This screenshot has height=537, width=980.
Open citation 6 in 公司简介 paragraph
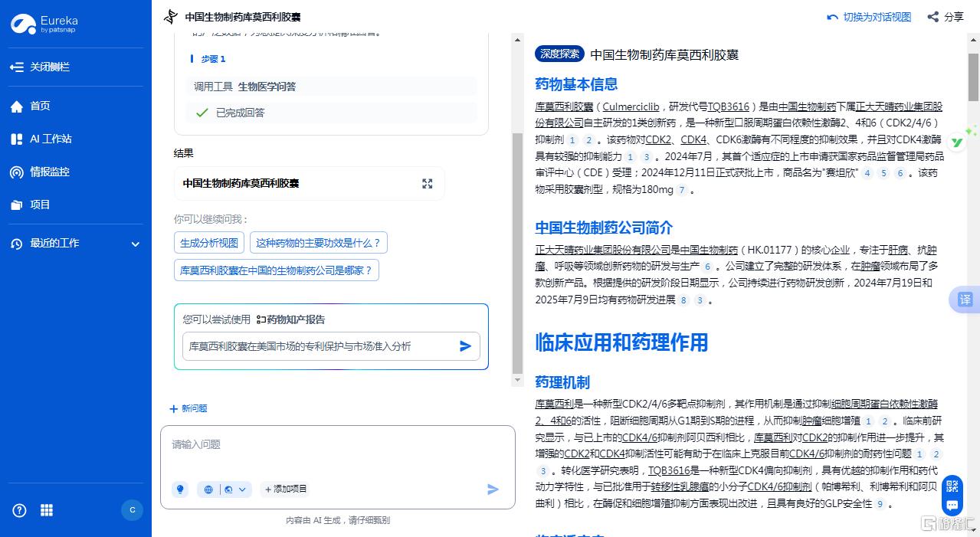click(707, 267)
